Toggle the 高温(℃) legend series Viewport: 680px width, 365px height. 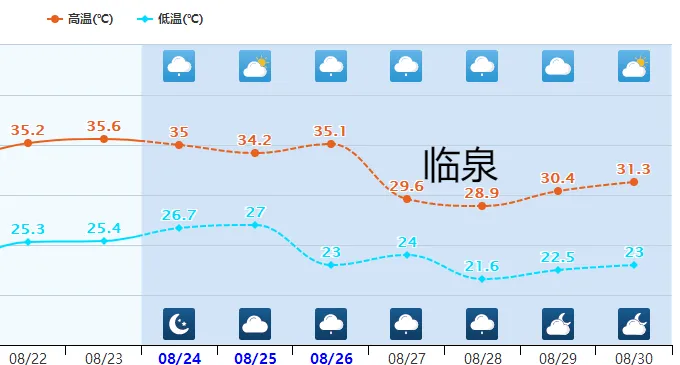pyautogui.click(x=80, y=19)
